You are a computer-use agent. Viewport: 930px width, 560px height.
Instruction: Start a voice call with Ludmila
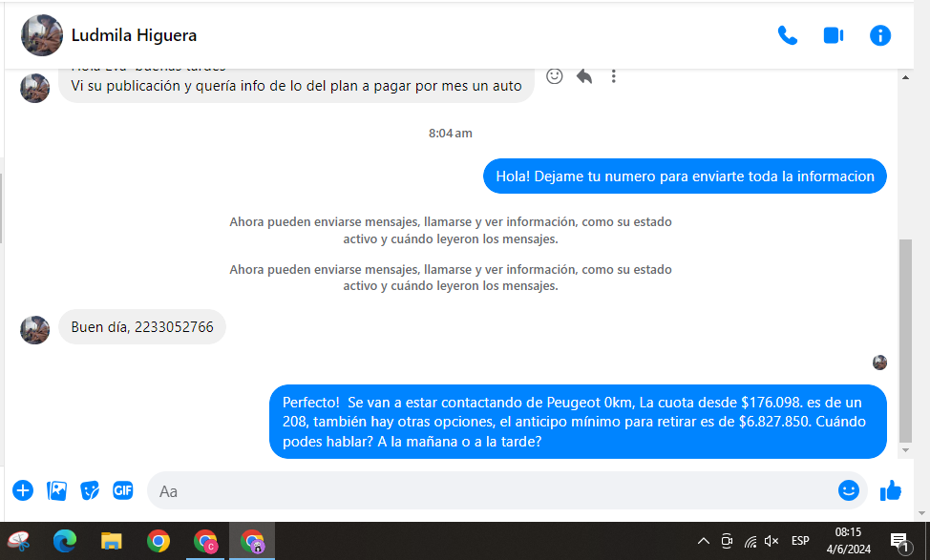click(x=787, y=36)
